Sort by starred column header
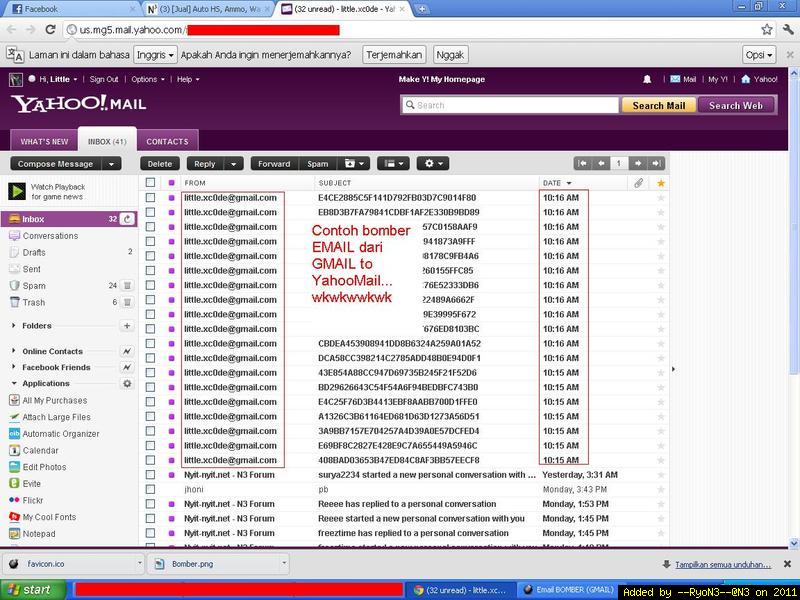 (x=661, y=183)
